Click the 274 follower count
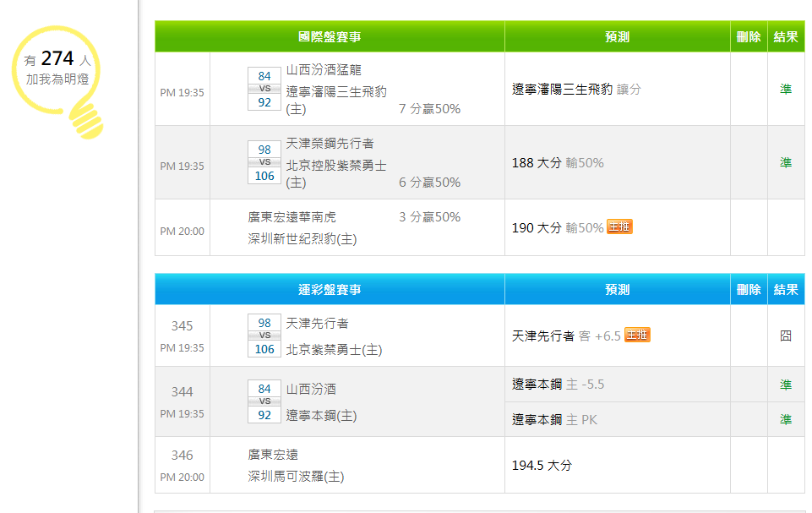 pos(57,58)
